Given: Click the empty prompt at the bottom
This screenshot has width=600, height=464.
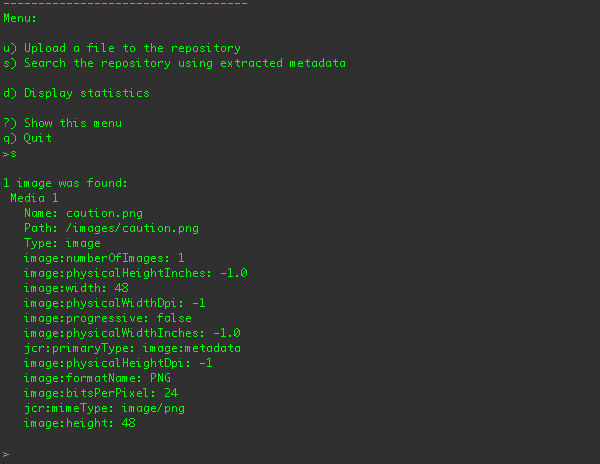Looking at the screenshot, I should coord(6,454).
